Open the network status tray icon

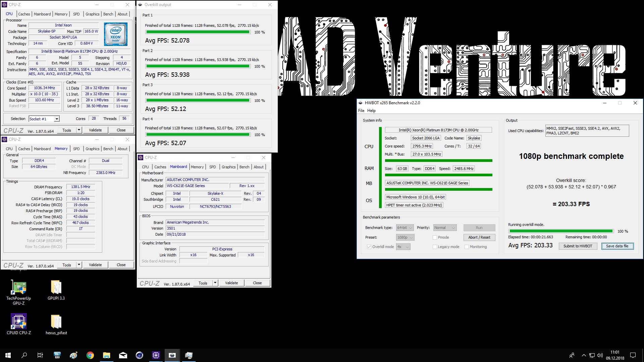point(592,355)
